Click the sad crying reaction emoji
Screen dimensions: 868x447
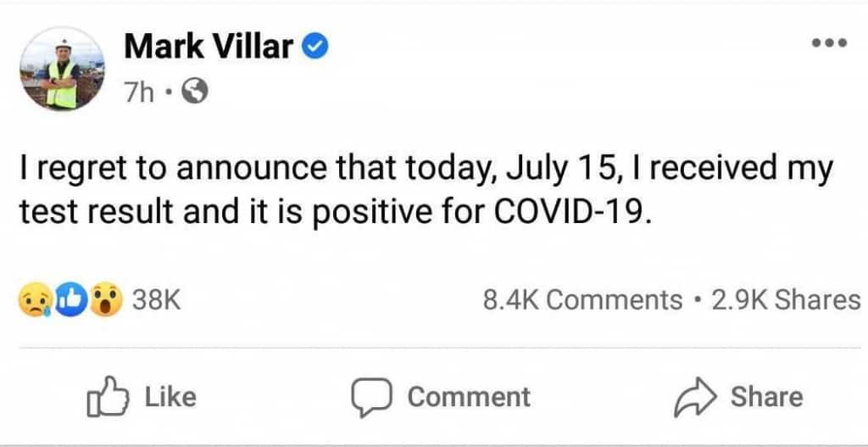click(x=36, y=299)
